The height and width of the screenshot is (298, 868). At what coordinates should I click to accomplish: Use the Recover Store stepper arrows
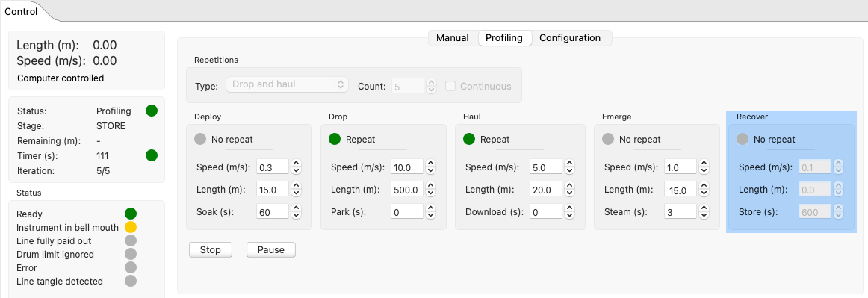point(838,211)
